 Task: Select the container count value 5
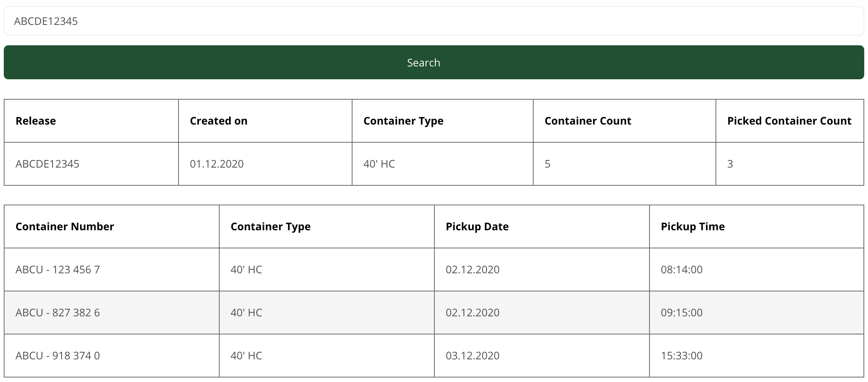624,164
